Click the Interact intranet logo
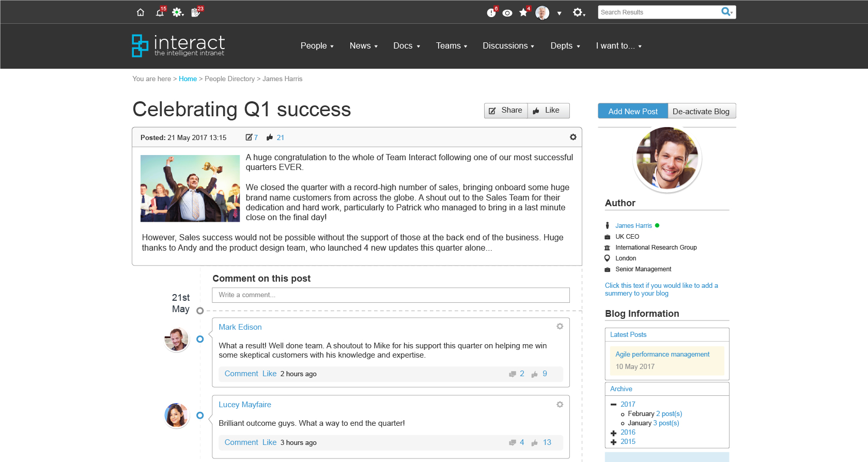868x462 pixels. (178, 45)
